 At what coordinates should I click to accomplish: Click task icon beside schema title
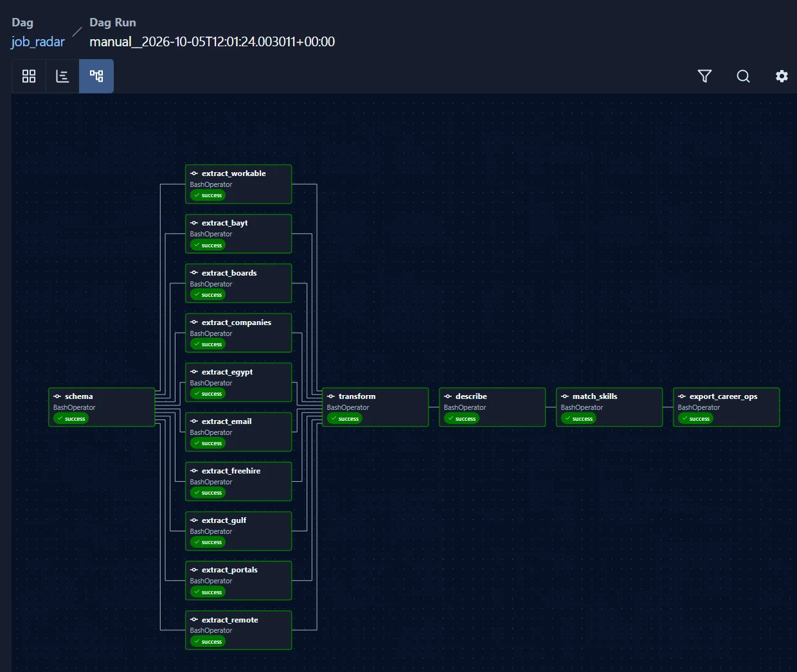click(x=57, y=396)
